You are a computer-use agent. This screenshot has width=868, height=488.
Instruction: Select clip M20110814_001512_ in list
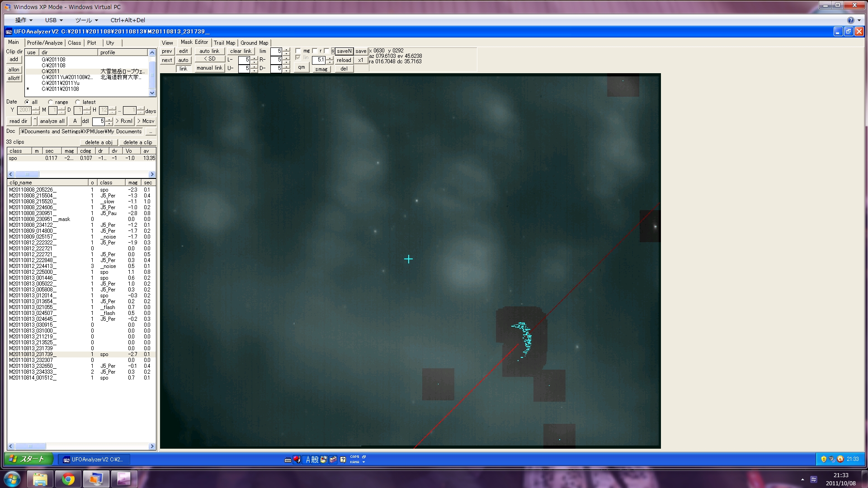coord(81,378)
